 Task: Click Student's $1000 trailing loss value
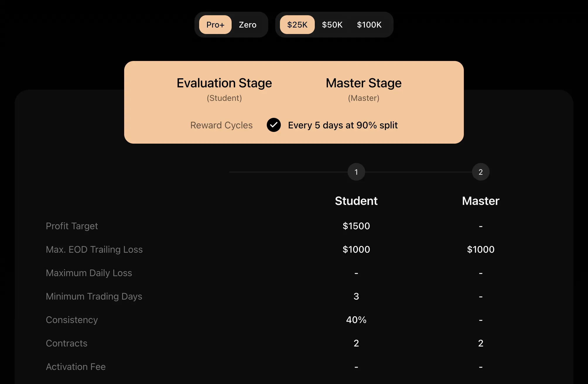pyautogui.click(x=356, y=249)
